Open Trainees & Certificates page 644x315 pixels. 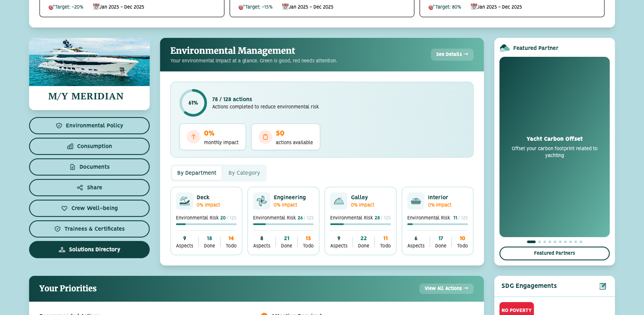(89, 229)
